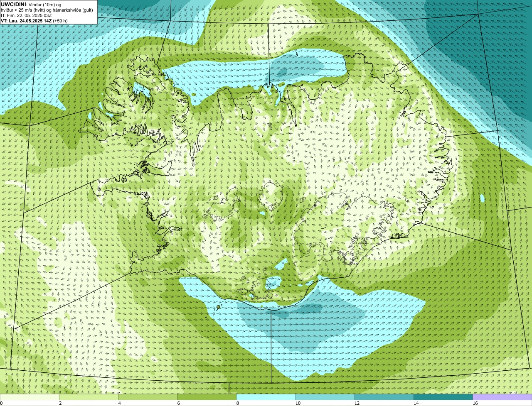
Task: Click the '8' label under the color scale
Action: pos(237,403)
